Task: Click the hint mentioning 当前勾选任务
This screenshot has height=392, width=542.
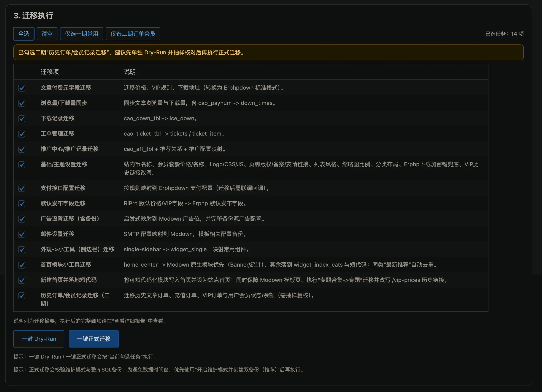Action: click(x=86, y=357)
